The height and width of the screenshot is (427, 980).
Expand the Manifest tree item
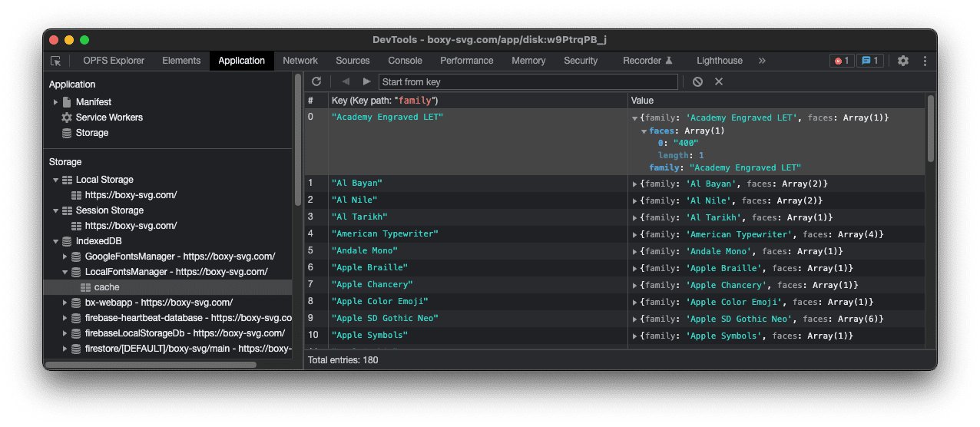[55, 102]
